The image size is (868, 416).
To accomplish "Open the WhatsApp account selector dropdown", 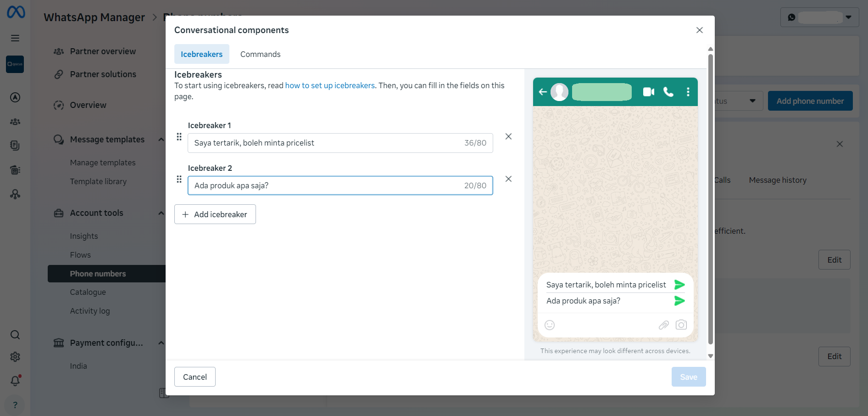I will (819, 17).
